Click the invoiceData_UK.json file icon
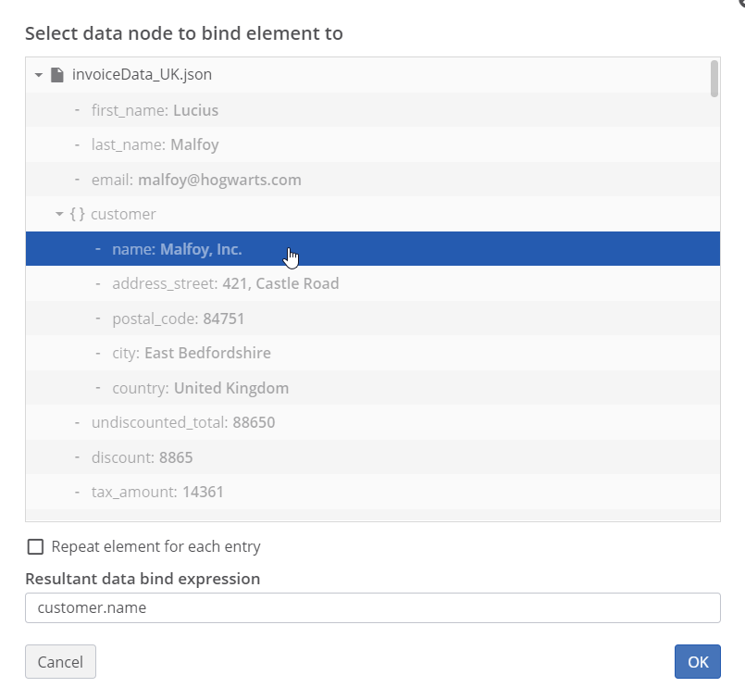 [57, 75]
